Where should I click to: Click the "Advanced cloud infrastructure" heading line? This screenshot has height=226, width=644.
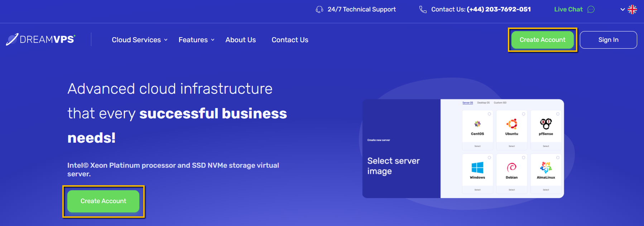click(x=170, y=89)
